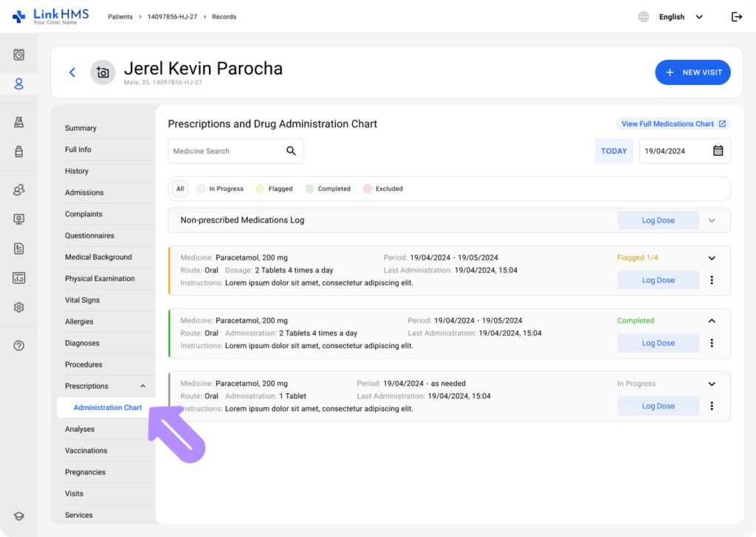Select the Excluded status filter swatch
The image size is (756, 537).
(368, 189)
